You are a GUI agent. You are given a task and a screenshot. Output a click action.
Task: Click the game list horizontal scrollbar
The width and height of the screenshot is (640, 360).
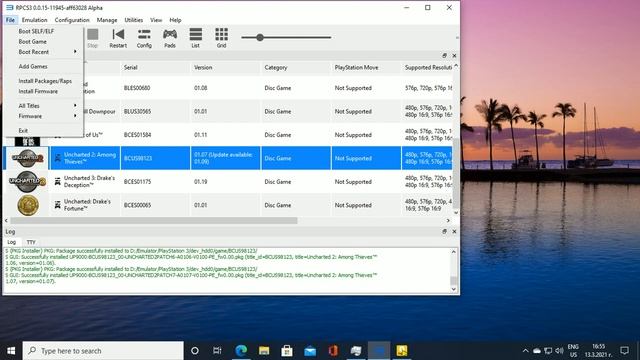click(154, 220)
